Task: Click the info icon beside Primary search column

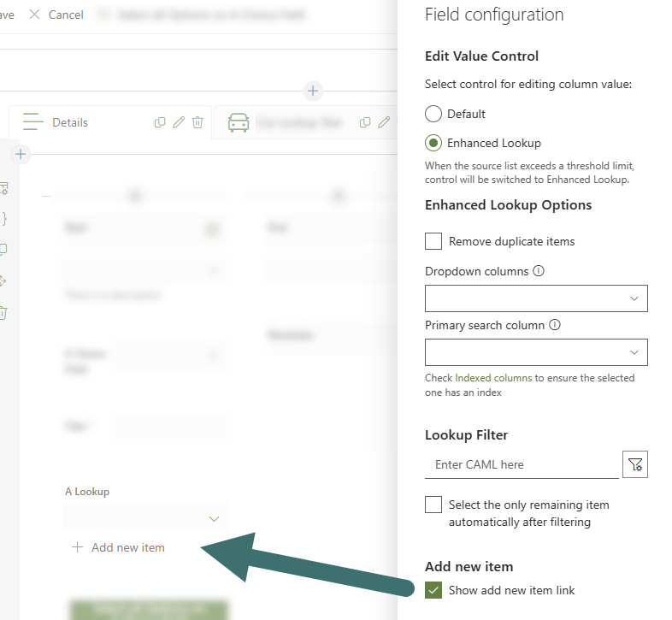Action: coord(555,325)
